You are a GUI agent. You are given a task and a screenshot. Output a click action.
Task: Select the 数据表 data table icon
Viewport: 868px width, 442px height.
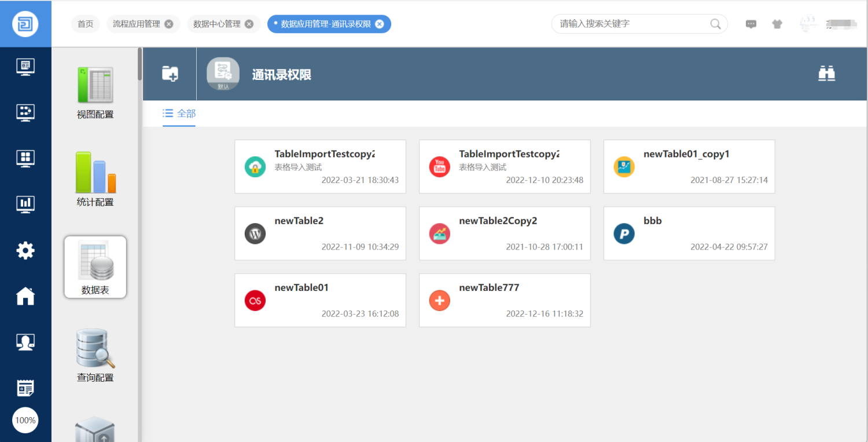click(95, 267)
